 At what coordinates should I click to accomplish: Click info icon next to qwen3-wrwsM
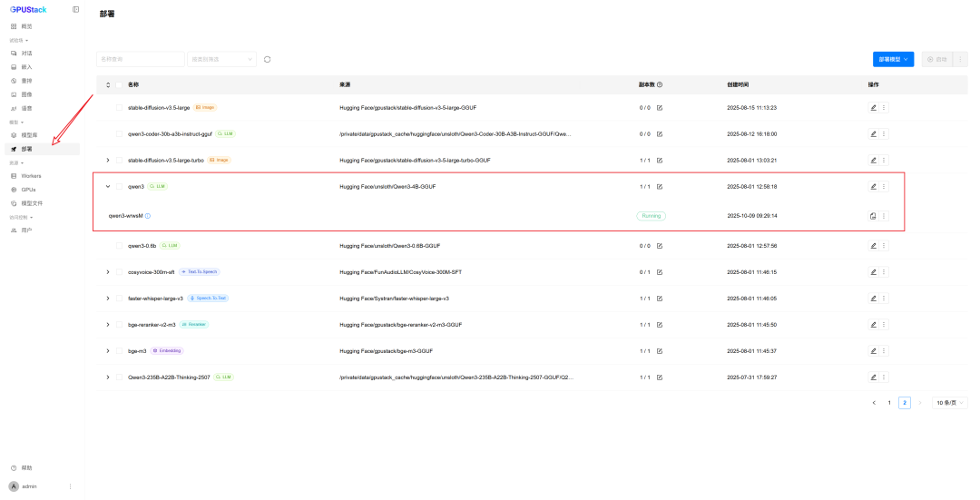(148, 216)
